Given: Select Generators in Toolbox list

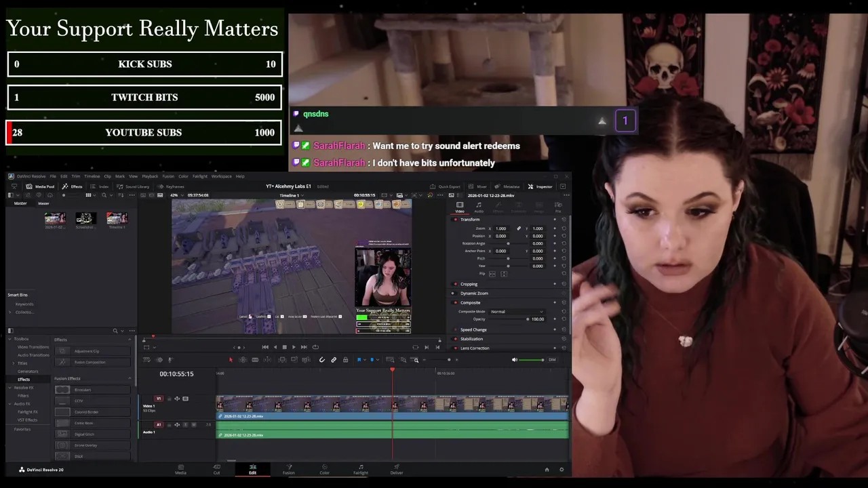Looking at the screenshot, I should pyautogui.click(x=28, y=371).
